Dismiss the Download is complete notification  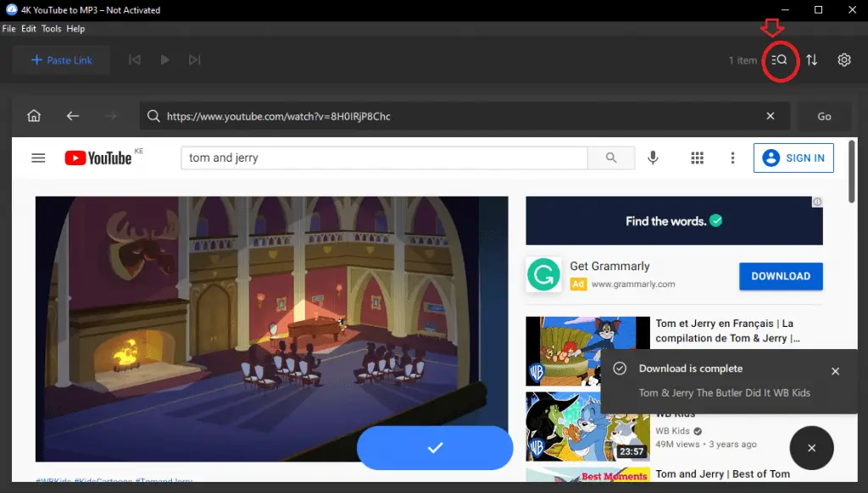coord(835,371)
